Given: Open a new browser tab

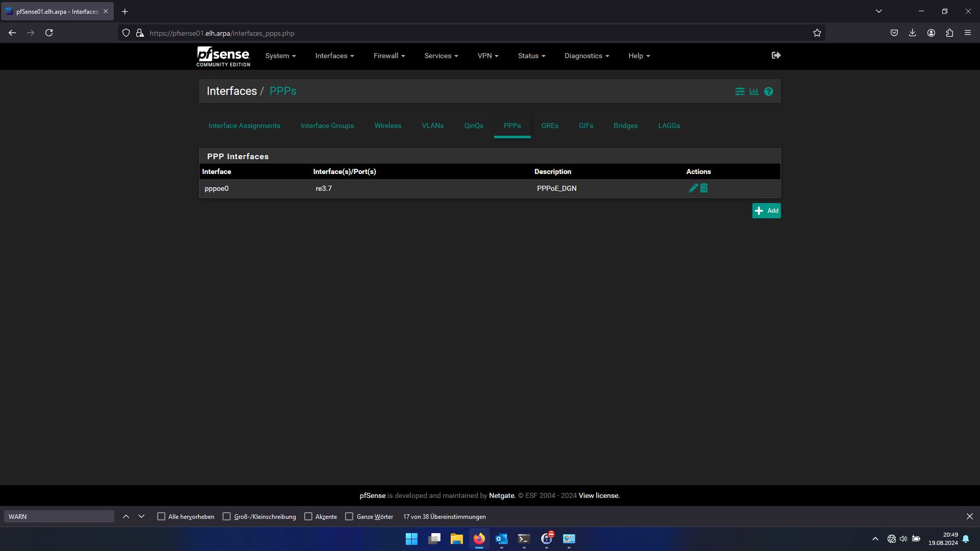Looking at the screenshot, I should coord(125,12).
